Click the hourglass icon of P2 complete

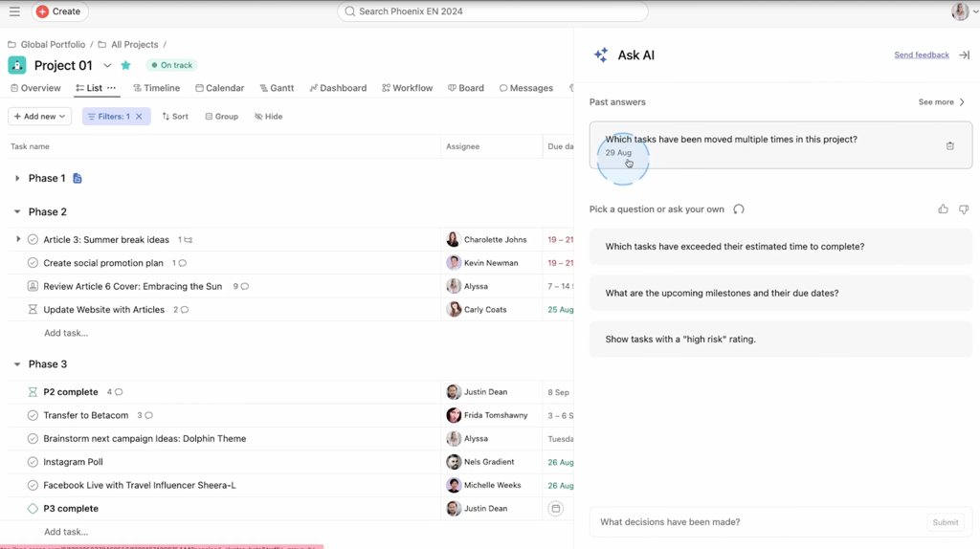coord(33,391)
